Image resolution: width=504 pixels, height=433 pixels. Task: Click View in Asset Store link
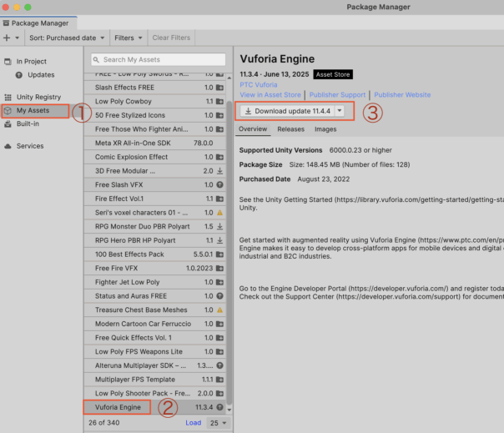pos(270,95)
